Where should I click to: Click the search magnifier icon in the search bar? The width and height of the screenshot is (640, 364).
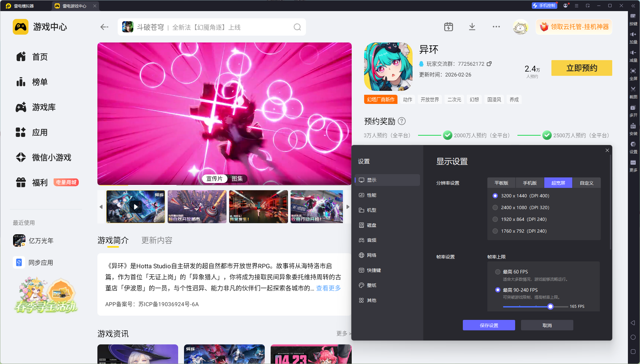(297, 27)
